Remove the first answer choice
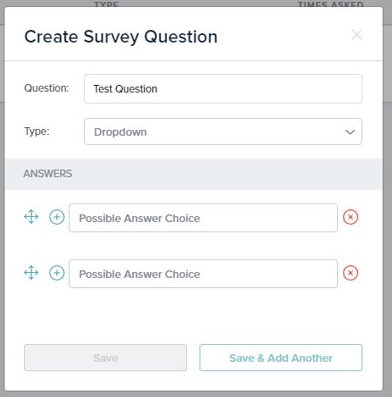This screenshot has height=397, width=392. pos(350,217)
